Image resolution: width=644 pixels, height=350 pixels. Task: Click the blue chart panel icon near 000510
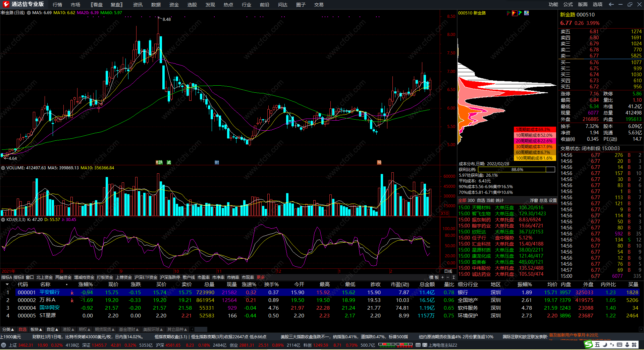[x=527, y=13]
